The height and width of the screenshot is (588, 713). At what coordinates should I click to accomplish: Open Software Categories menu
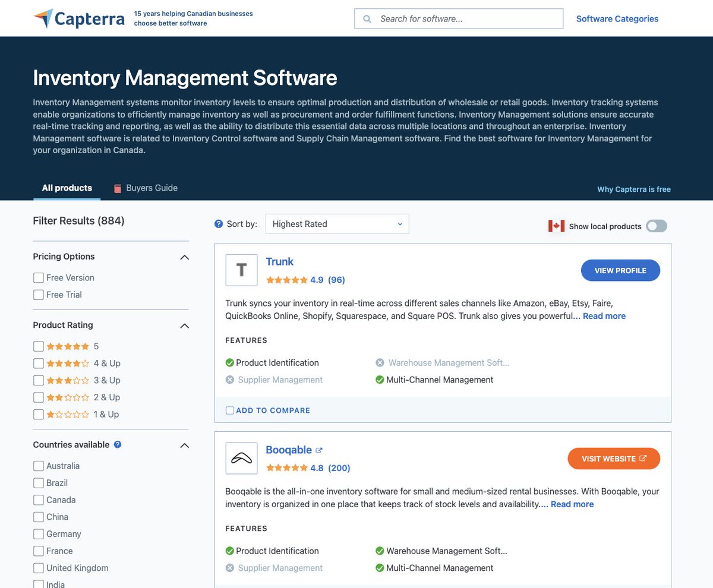point(617,19)
